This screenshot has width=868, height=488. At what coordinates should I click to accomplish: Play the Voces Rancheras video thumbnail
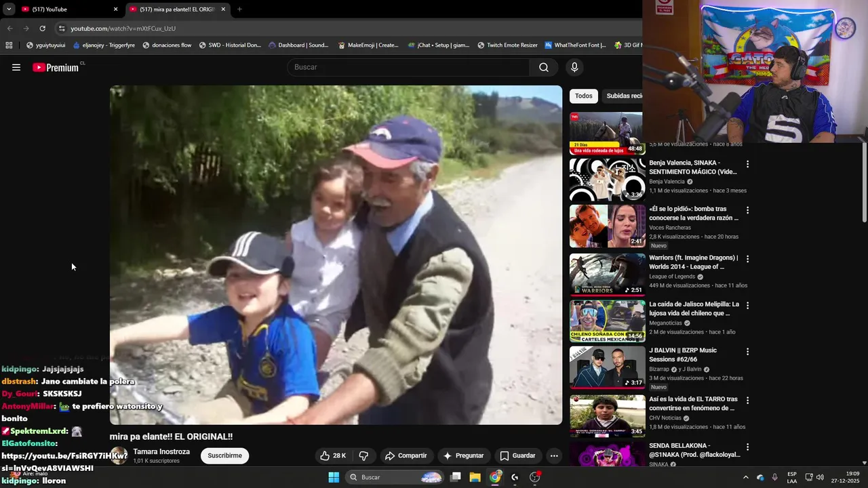coord(607,226)
